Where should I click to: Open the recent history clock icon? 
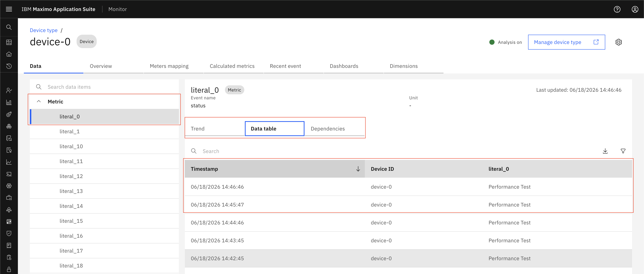click(9, 66)
